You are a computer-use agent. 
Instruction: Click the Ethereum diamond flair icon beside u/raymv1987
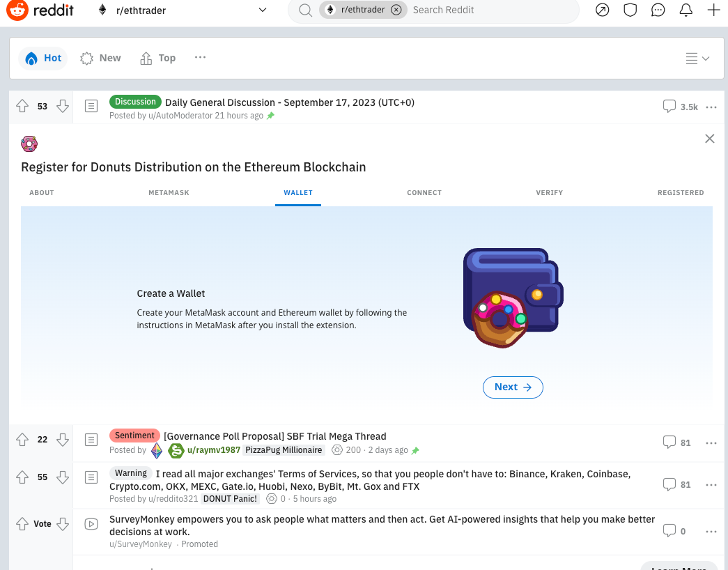click(x=157, y=450)
